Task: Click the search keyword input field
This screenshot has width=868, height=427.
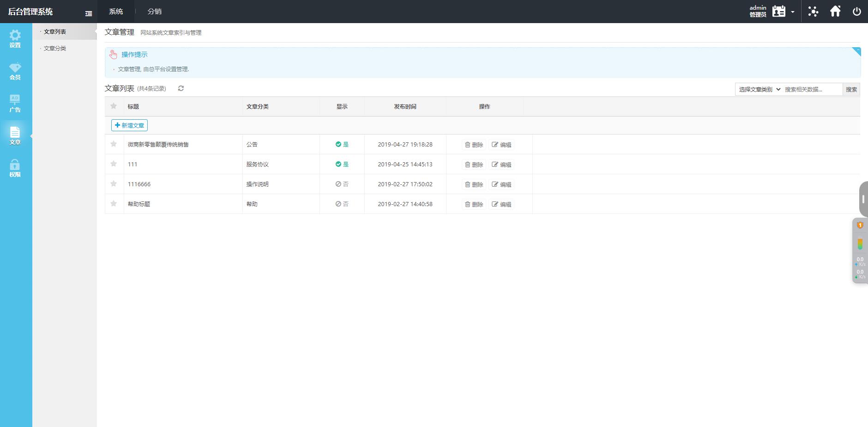Action: pos(813,90)
